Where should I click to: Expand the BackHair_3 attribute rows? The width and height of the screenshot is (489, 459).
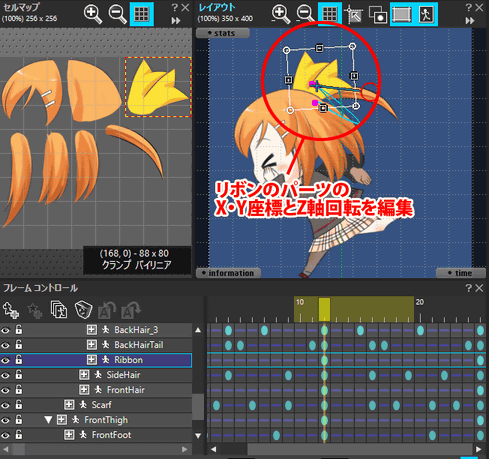point(92,330)
